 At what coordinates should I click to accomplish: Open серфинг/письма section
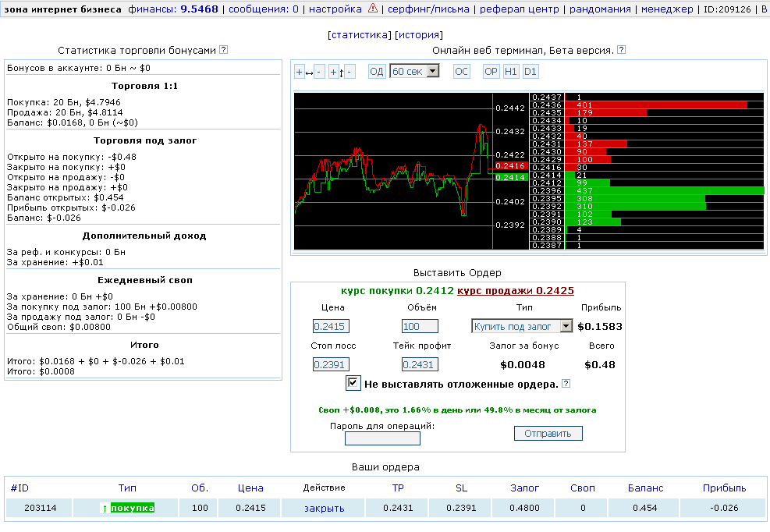(x=428, y=9)
